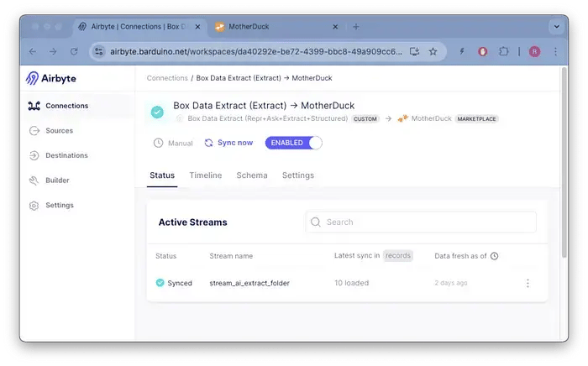Image resolution: width=588 pixels, height=366 pixels.
Task: Switch to the Schema tab
Action: coord(252,175)
